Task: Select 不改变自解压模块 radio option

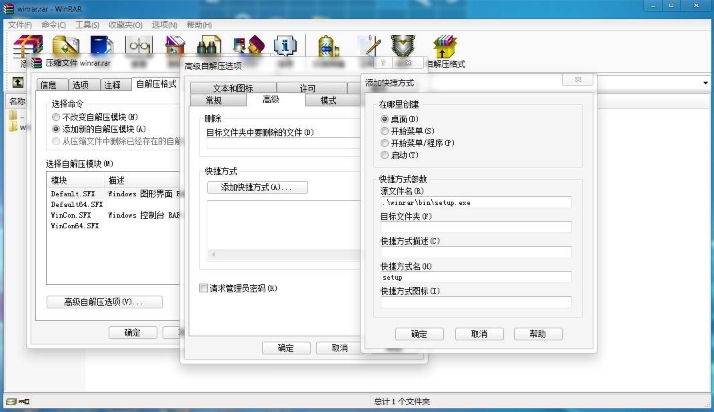Action: [56, 117]
